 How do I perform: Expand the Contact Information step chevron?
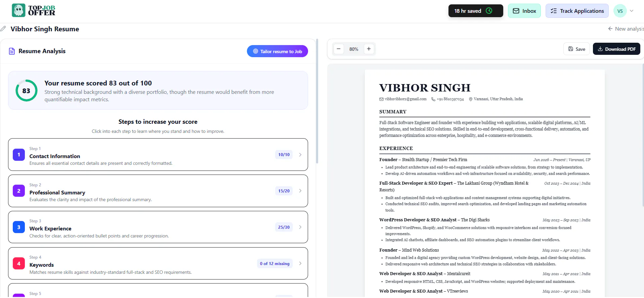coord(300,155)
